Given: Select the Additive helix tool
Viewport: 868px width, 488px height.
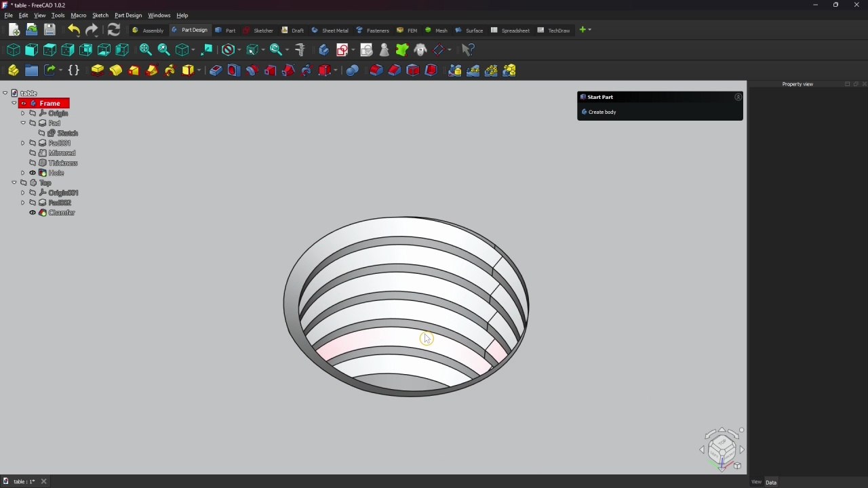Looking at the screenshot, I should click(170, 70).
